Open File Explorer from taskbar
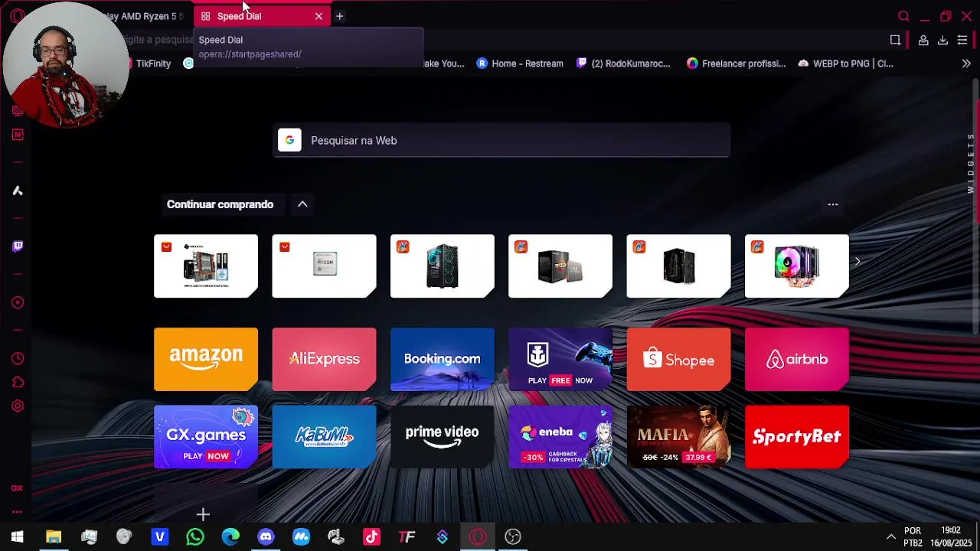This screenshot has height=551, width=980. point(54,536)
